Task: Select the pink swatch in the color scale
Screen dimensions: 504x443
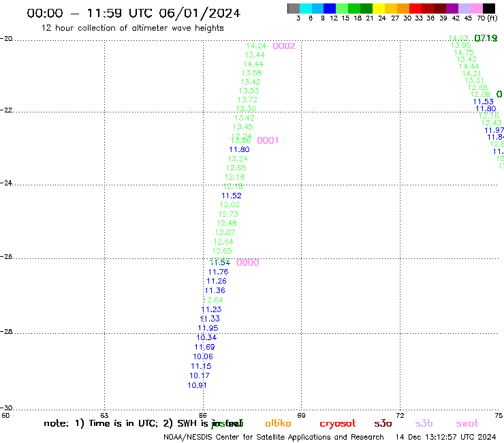Action: (476, 8)
